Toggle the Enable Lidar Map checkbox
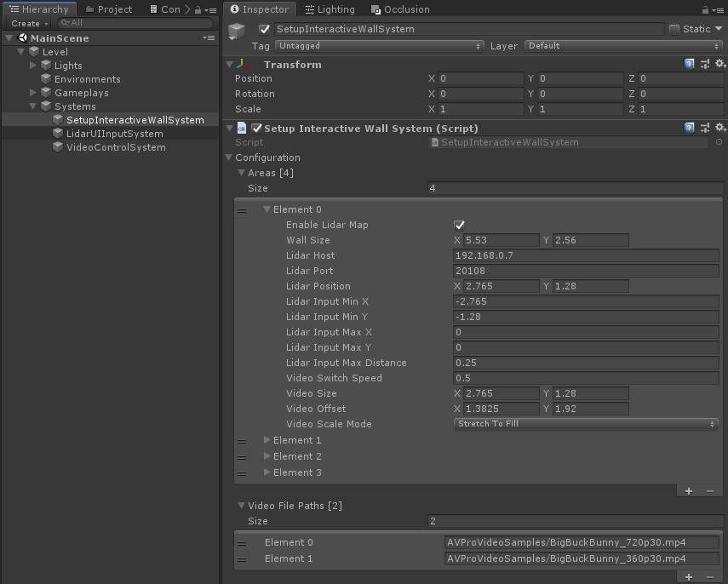The height and width of the screenshot is (584, 728). click(460, 225)
